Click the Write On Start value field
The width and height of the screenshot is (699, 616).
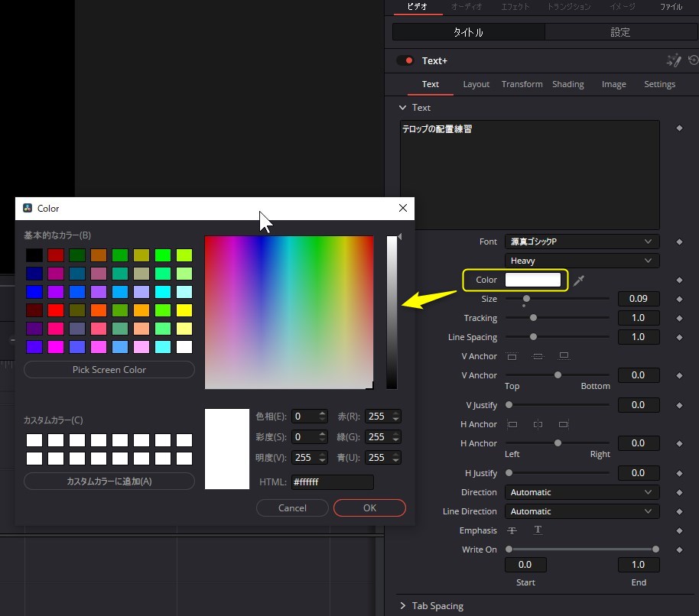click(x=525, y=565)
